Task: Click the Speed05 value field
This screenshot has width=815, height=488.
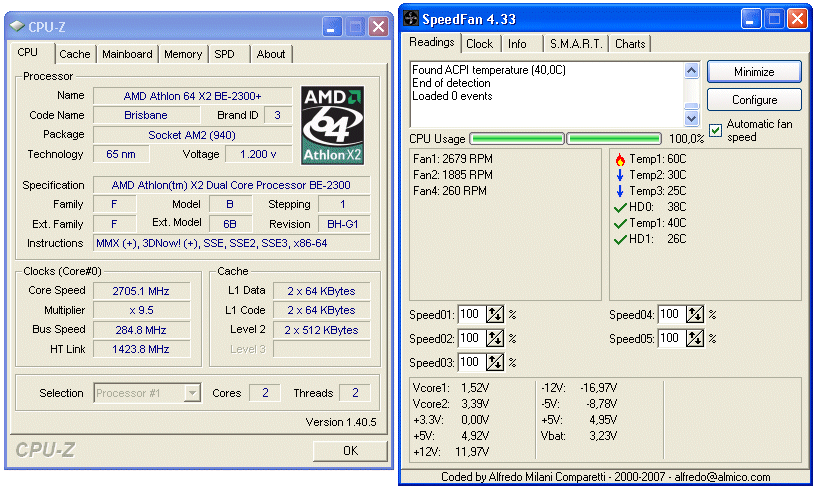Action: click(x=672, y=338)
